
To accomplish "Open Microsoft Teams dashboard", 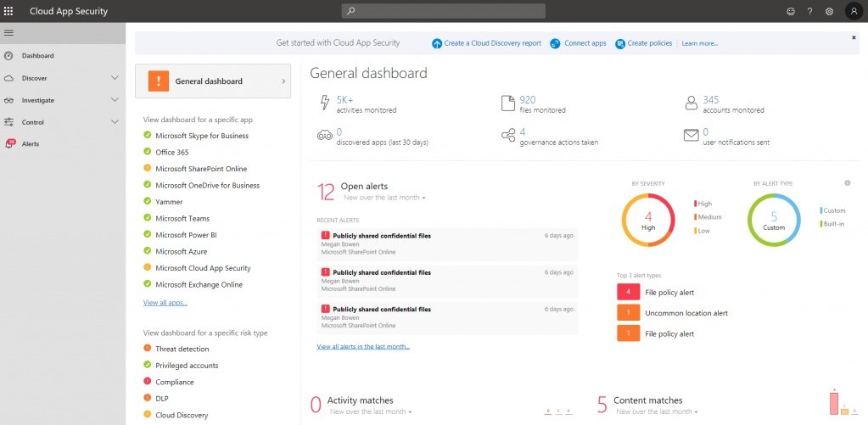I will [182, 219].
